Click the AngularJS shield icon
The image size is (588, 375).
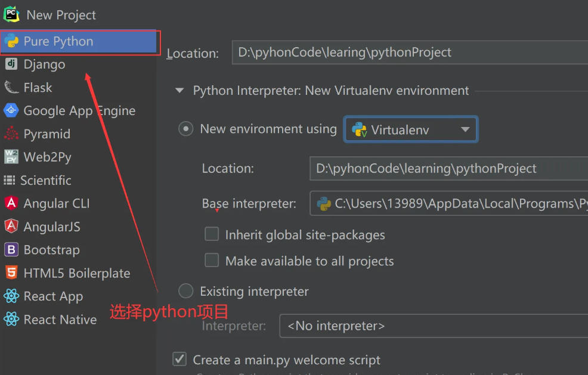(x=11, y=227)
